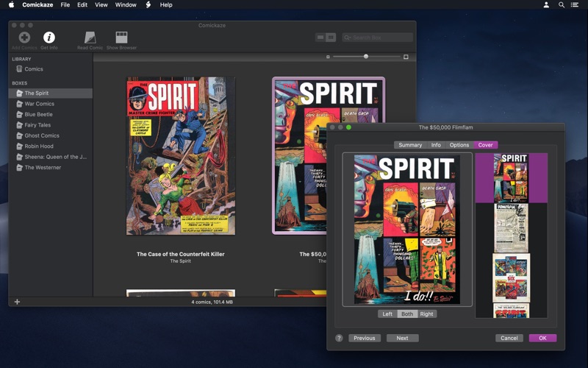Screen dimensions: 588x368
Task: Click the small thumbnail size icon
Action: tap(328, 57)
